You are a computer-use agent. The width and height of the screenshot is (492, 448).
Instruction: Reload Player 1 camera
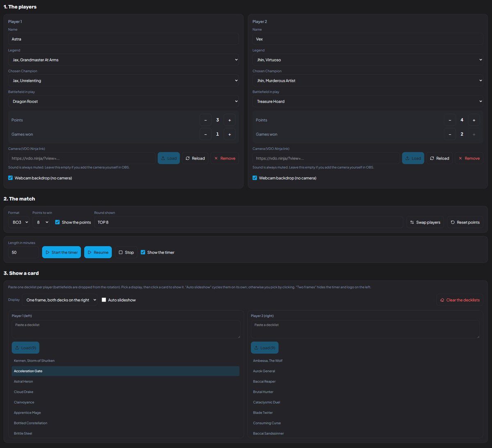coord(195,158)
